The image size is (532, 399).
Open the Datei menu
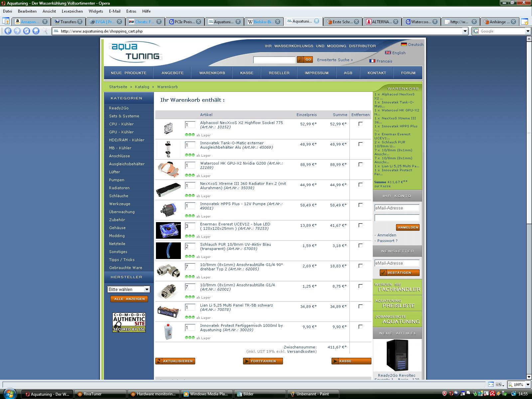coord(7,11)
